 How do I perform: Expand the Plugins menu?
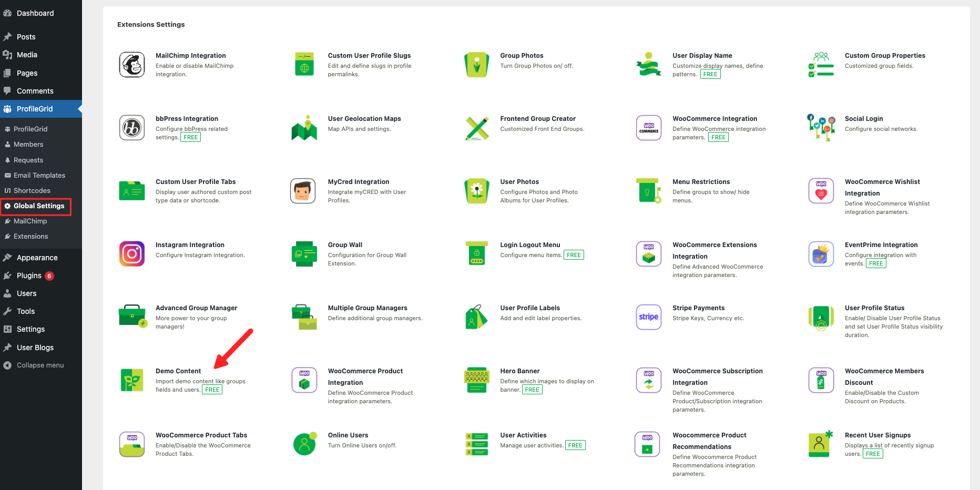click(29, 275)
